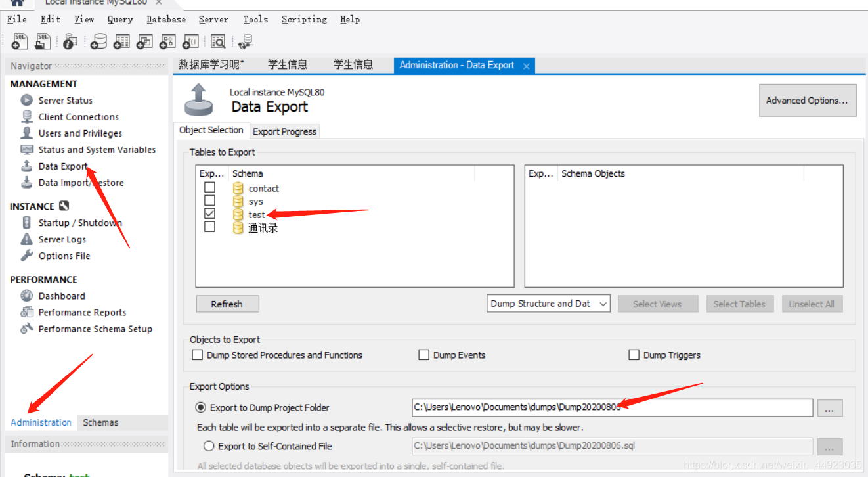Viewport: 868px width, 477px height.
Task: Enable Dump Stored Procedures and Functions
Action: (197, 355)
